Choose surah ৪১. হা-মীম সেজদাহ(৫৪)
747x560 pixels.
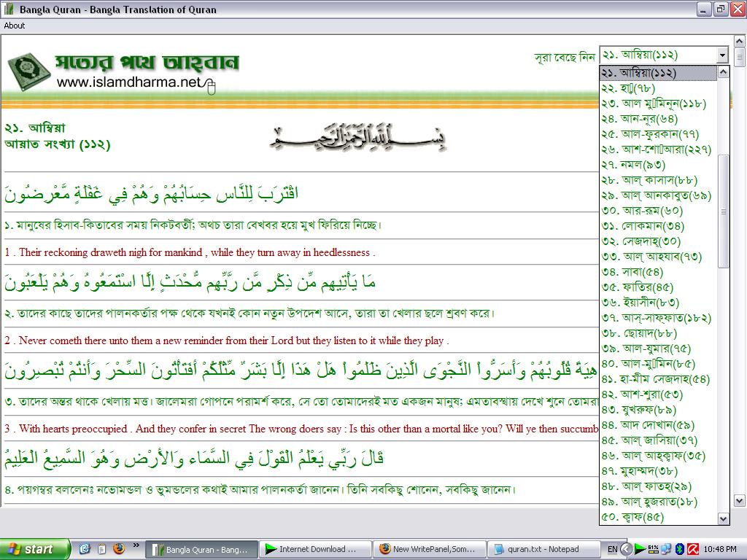[x=658, y=379]
